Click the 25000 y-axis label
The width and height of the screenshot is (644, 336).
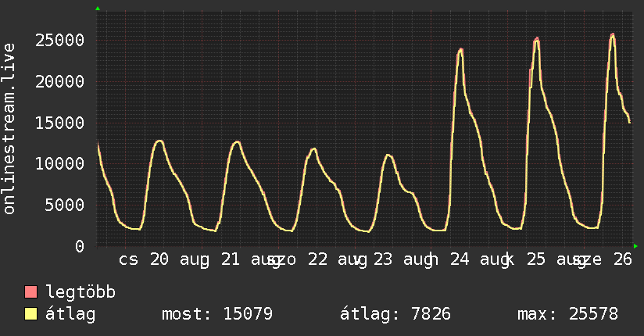click(59, 41)
